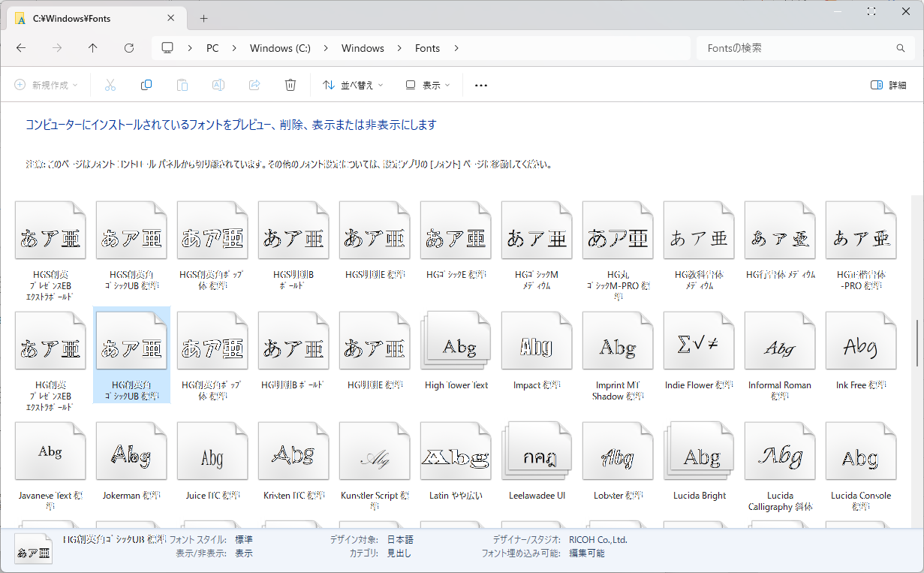Select the C:¥Windows¥Fonts tab
Viewport: 924px width, 573px height.
pyautogui.click(x=72, y=19)
